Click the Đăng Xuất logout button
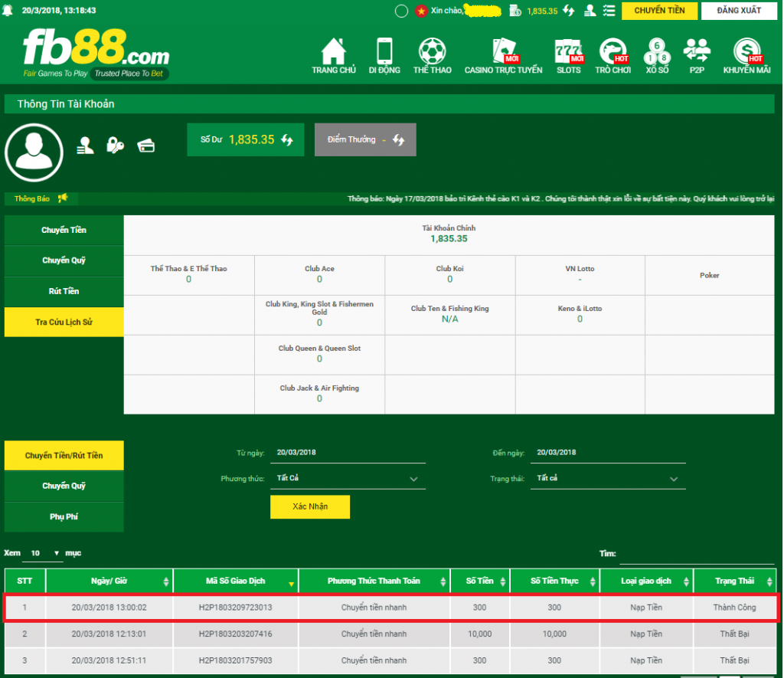This screenshot has height=678, width=784. pyautogui.click(x=738, y=11)
